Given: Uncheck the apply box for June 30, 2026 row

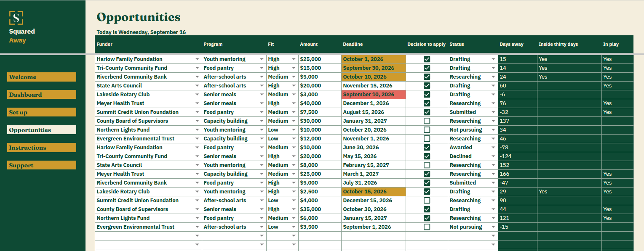Looking at the screenshot, I should 427,148.
